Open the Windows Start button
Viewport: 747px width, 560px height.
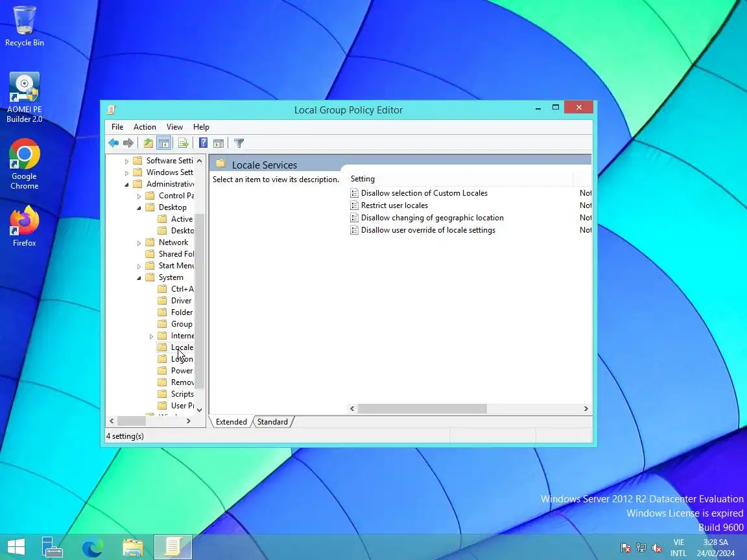click(16, 547)
